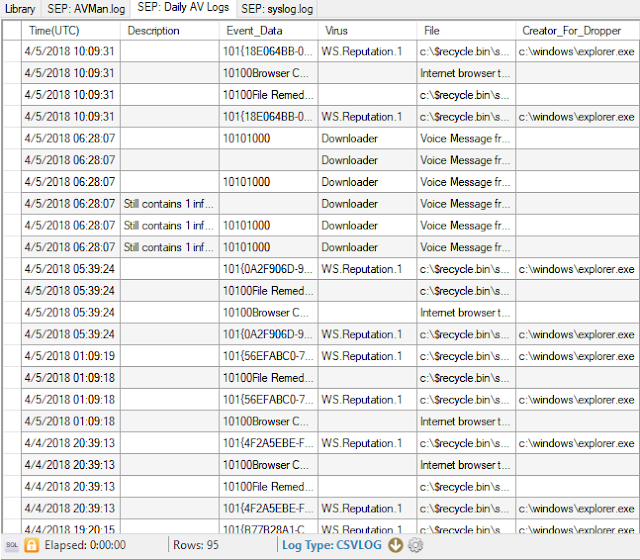The width and height of the screenshot is (640, 560).
Task: Click the Rows: 95 status entry
Action: point(196,545)
